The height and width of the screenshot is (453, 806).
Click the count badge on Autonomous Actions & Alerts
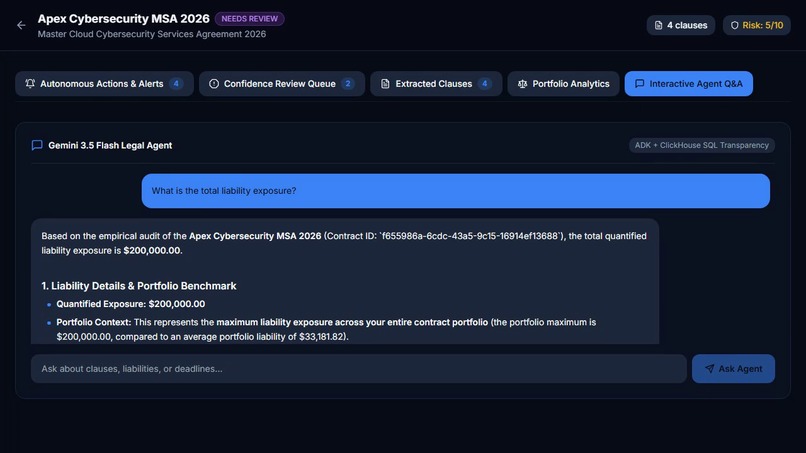[x=176, y=84]
